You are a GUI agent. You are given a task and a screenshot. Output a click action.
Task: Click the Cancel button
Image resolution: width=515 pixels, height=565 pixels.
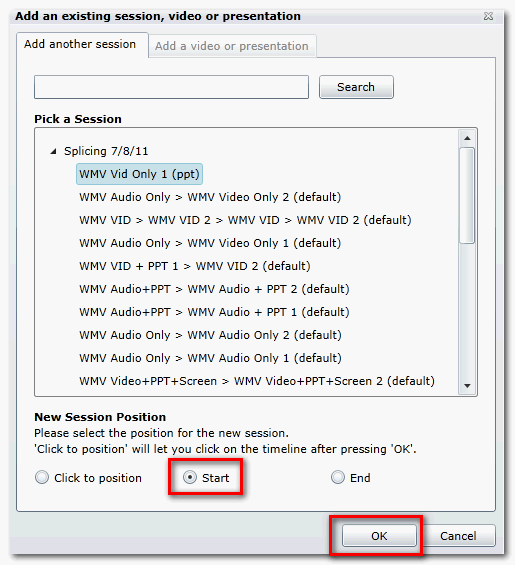click(x=458, y=536)
